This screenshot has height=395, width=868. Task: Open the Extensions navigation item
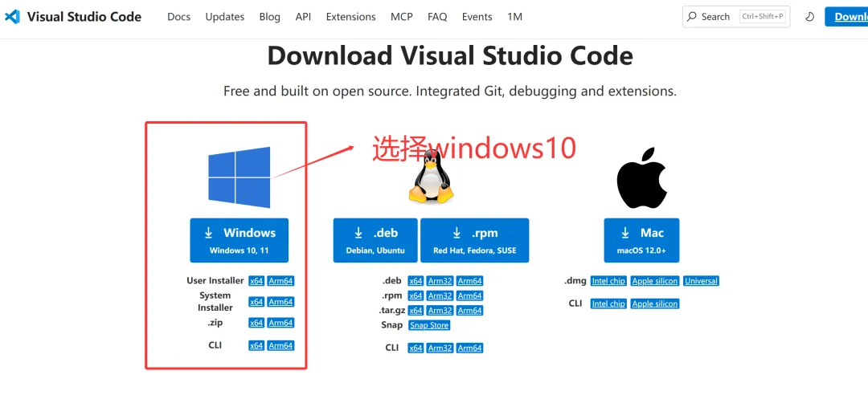(351, 17)
